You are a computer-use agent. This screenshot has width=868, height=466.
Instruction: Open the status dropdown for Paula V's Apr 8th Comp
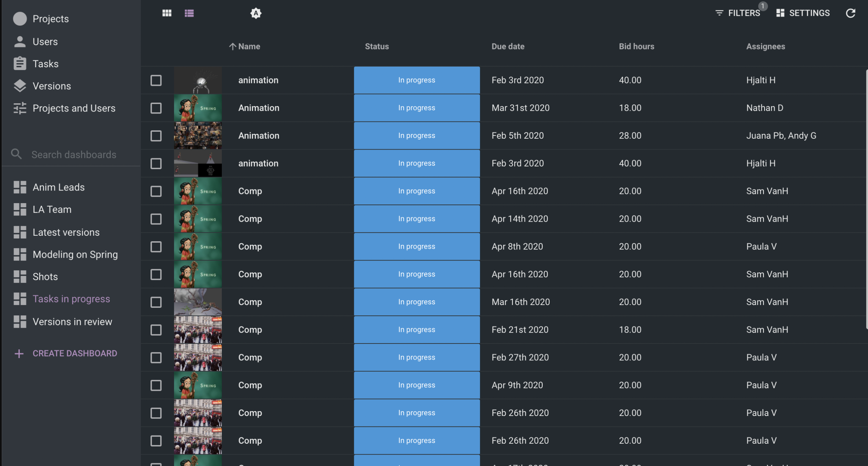pos(417,246)
